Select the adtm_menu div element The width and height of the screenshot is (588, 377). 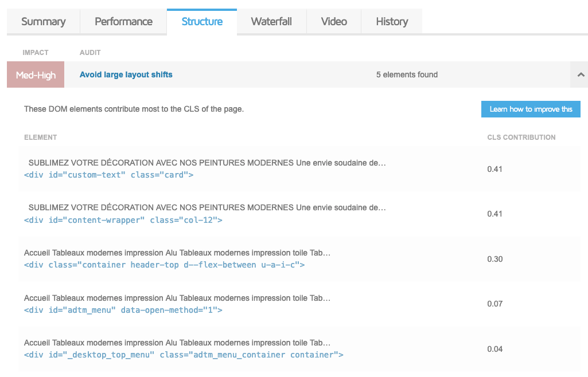click(x=123, y=310)
